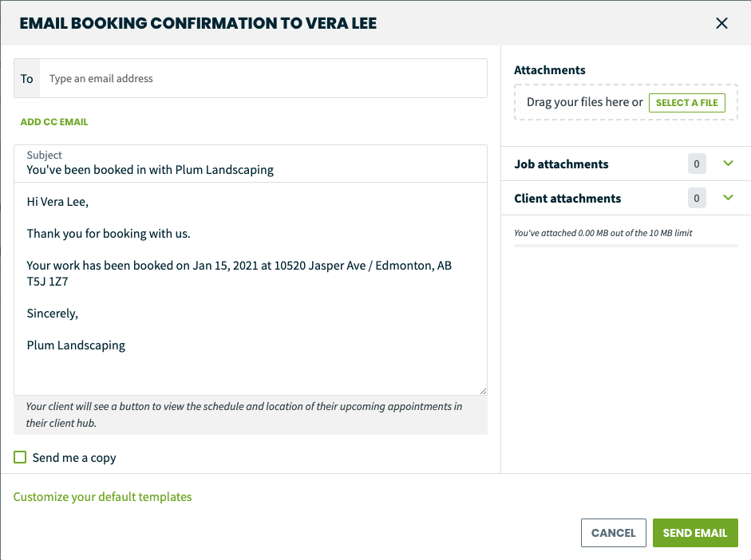Click the attachment size progress bar
The image size is (751, 560).
[626, 246]
